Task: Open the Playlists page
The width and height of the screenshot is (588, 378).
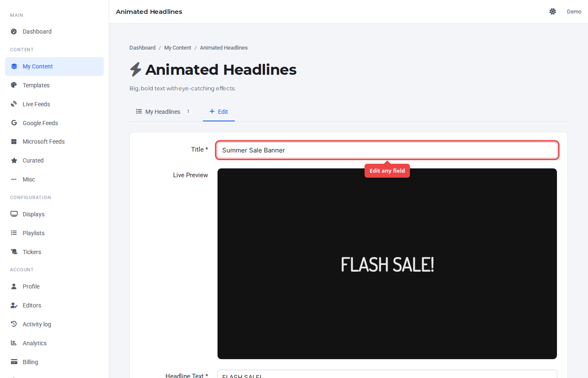Action: click(x=55, y=233)
